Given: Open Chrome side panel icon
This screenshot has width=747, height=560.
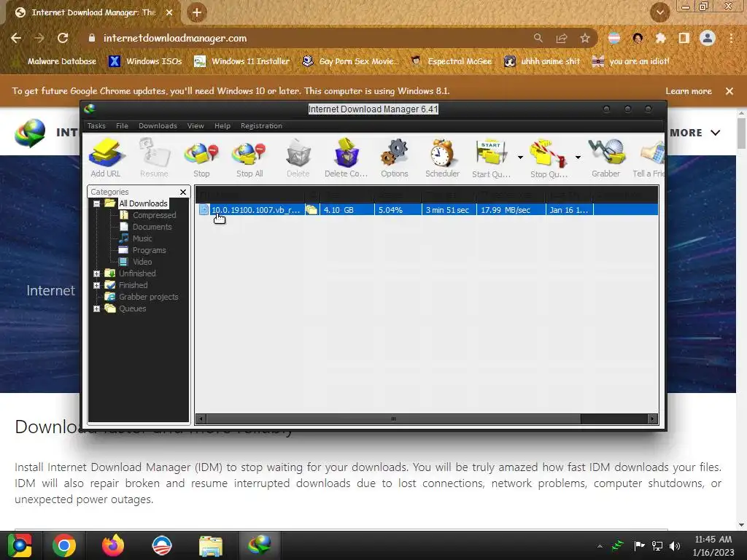Looking at the screenshot, I should pyautogui.click(x=684, y=38).
